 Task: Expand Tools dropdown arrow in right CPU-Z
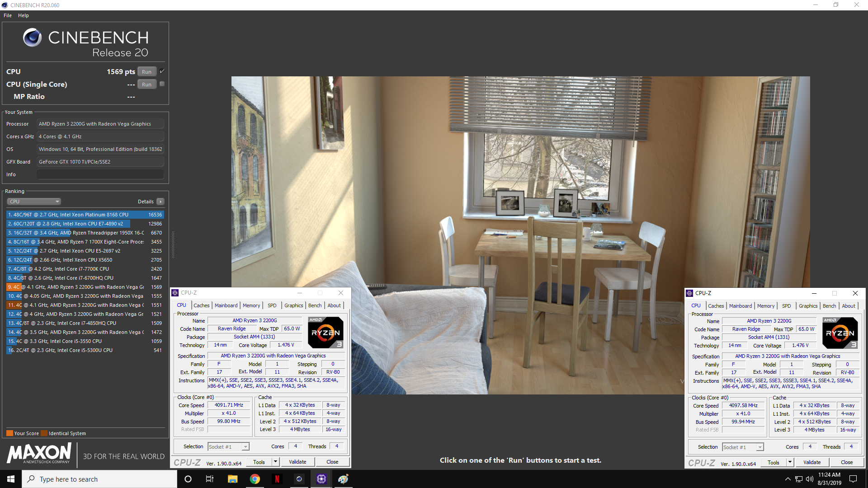790,462
